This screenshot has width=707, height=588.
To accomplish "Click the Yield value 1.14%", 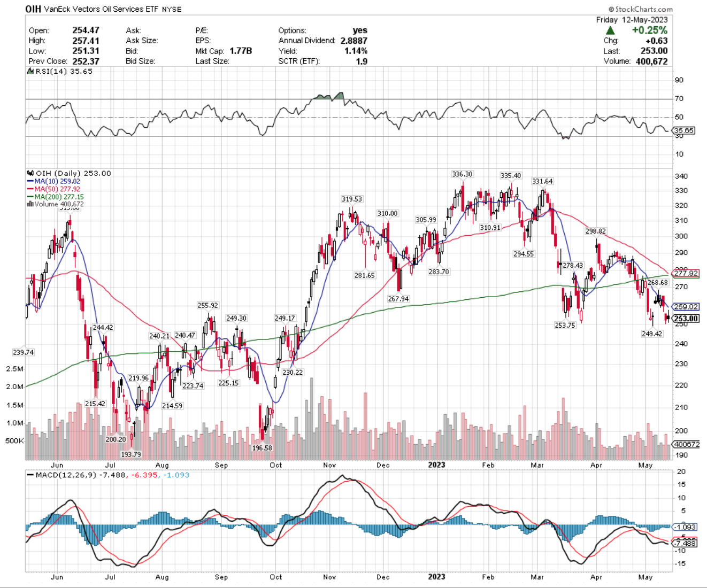I will click(356, 51).
